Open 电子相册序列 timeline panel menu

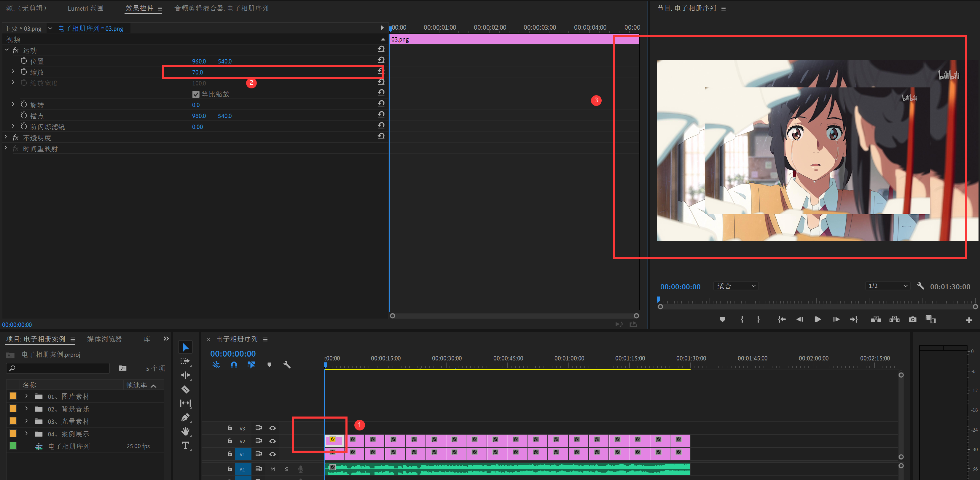(x=266, y=339)
